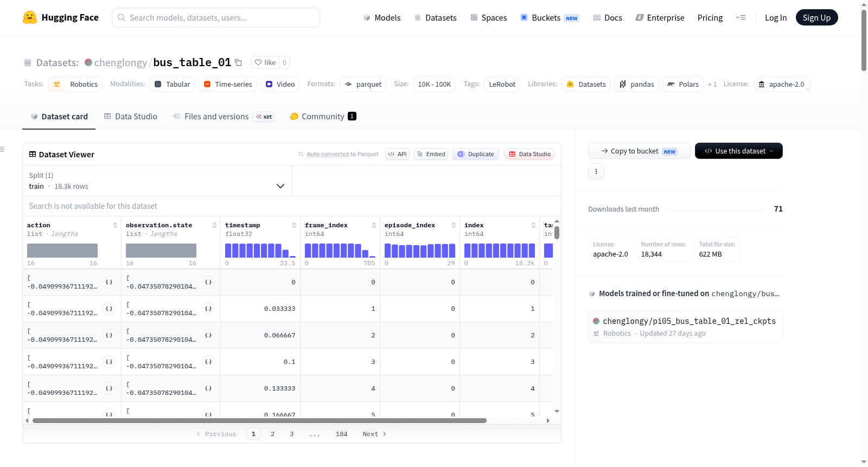
Task: Like the bus_table_01 dataset
Action: point(265,62)
